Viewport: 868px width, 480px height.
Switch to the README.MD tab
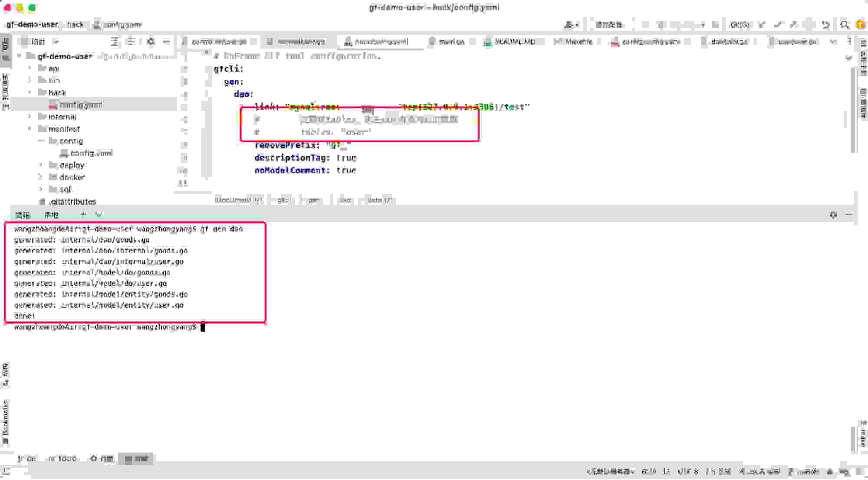(515, 42)
